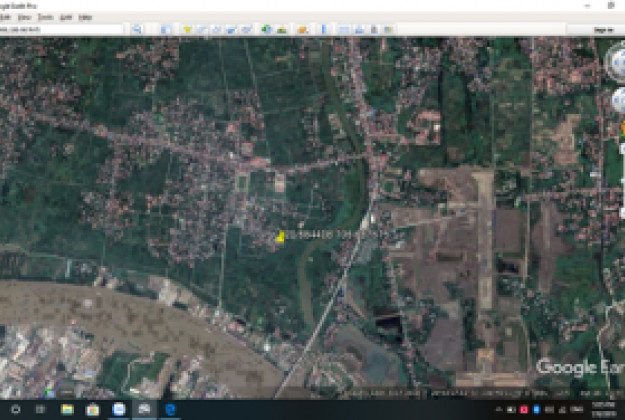
Task: Click the Sign in button
Action: (x=603, y=30)
